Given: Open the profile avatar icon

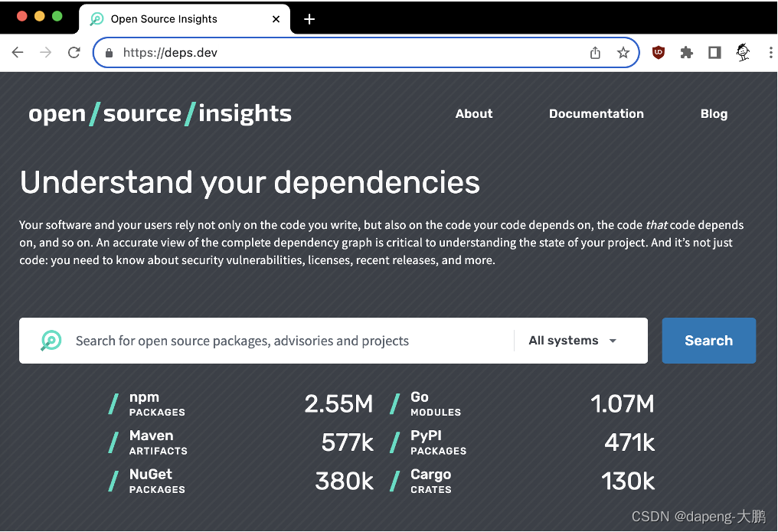Looking at the screenshot, I should [x=743, y=52].
